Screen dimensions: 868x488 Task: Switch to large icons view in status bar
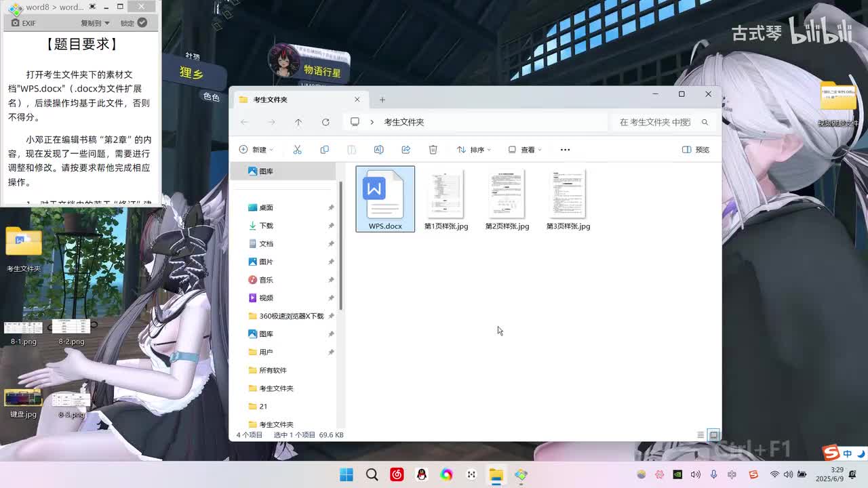tap(713, 435)
